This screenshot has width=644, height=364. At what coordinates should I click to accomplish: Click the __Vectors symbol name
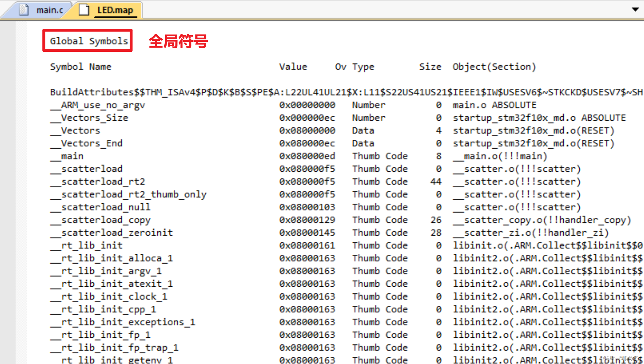75,131
